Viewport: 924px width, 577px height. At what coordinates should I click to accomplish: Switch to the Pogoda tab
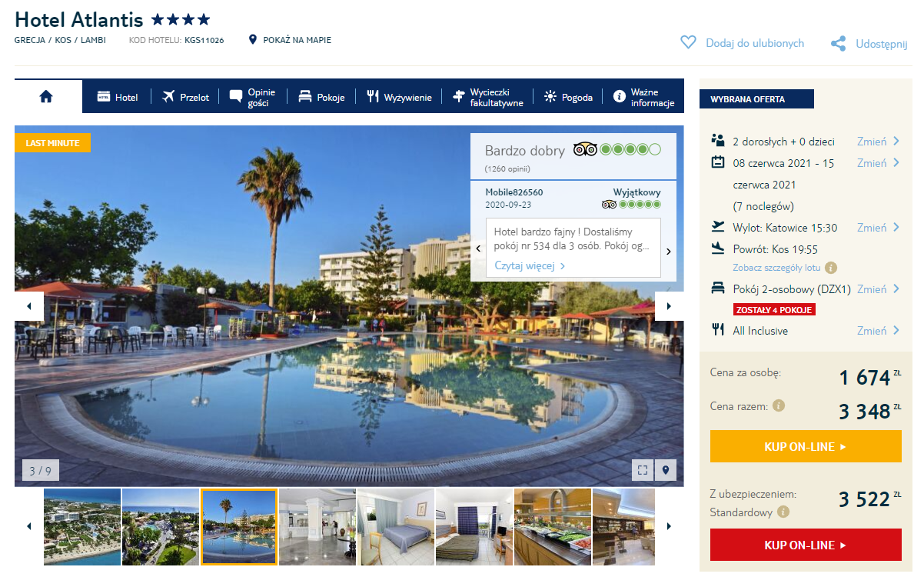568,97
